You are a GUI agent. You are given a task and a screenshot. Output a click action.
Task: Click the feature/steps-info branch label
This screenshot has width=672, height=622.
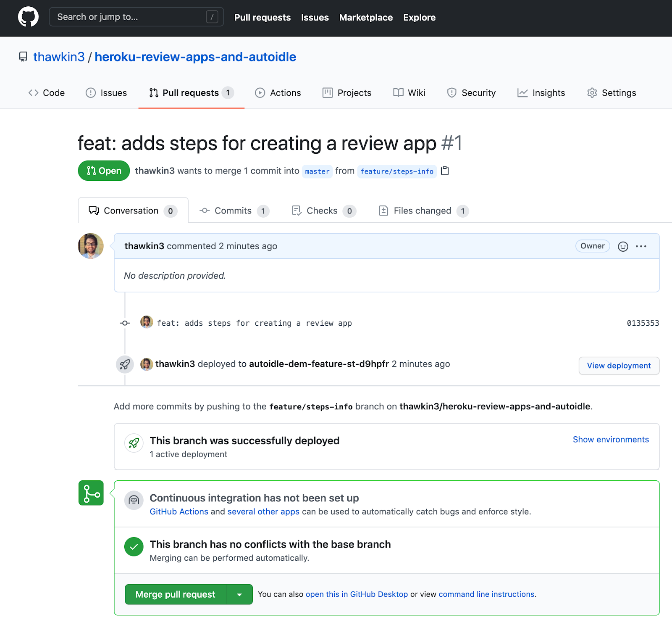(x=397, y=171)
